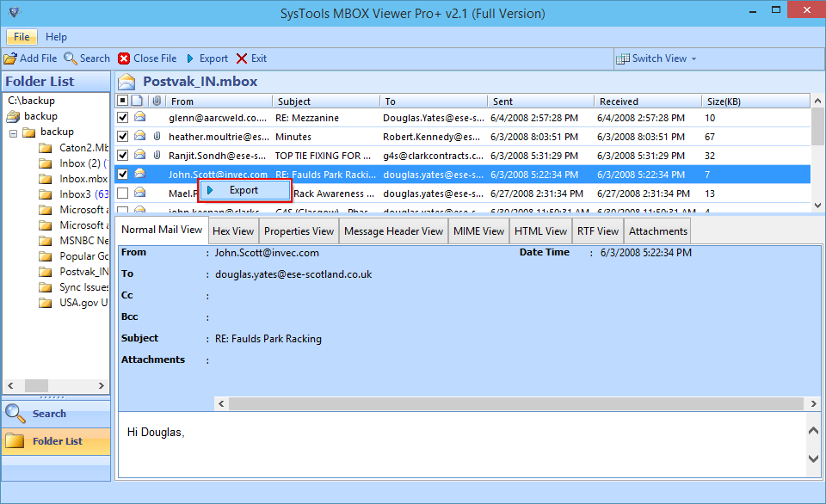The height and width of the screenshot is (504, 826).
Task: Click the Popular folder icon in tree
Action: pos(46,256)
